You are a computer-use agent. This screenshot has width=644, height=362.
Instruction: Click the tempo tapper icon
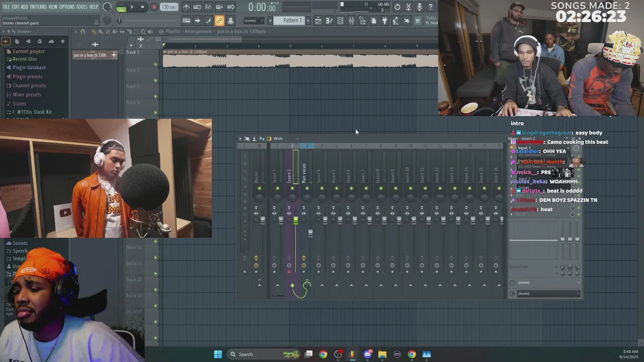coord(395,21)
